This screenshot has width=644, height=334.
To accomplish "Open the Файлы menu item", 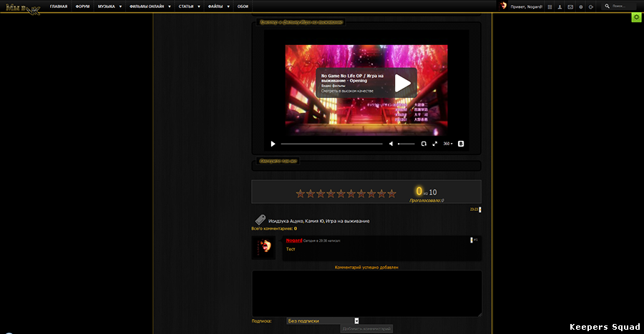I will pyautogui.click(x=215, y=6).
